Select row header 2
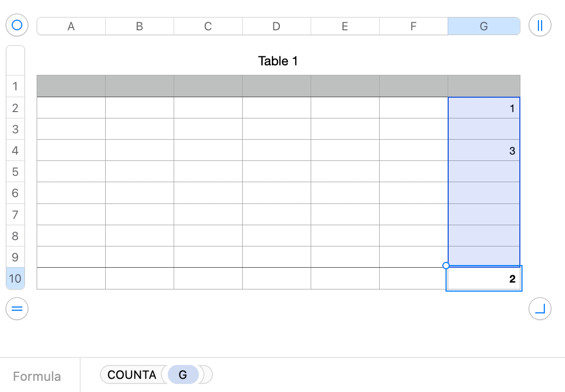Image resolution: width=565 pixels, height=392 pixels. point(15,108)
